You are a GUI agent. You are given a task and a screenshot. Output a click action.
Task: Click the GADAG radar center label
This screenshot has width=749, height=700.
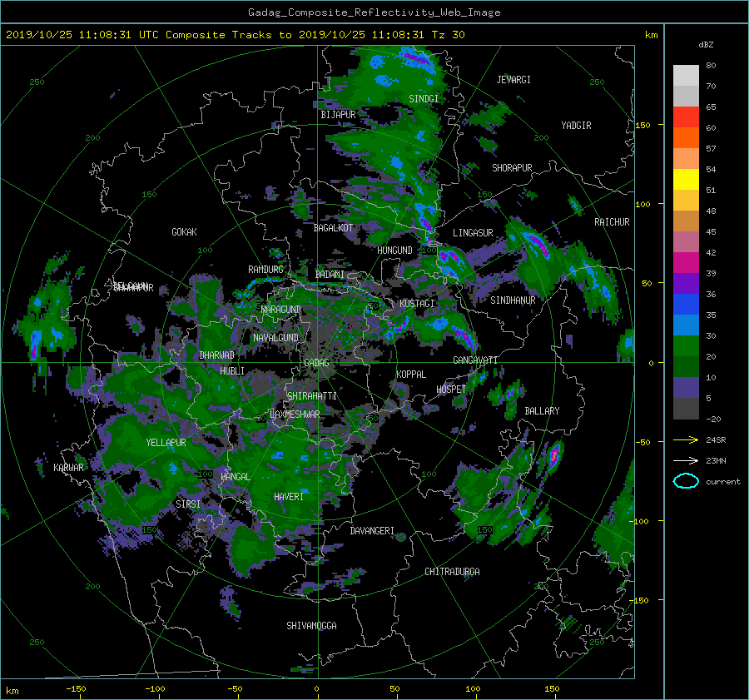pyautogui.click(x=316, y=363)
